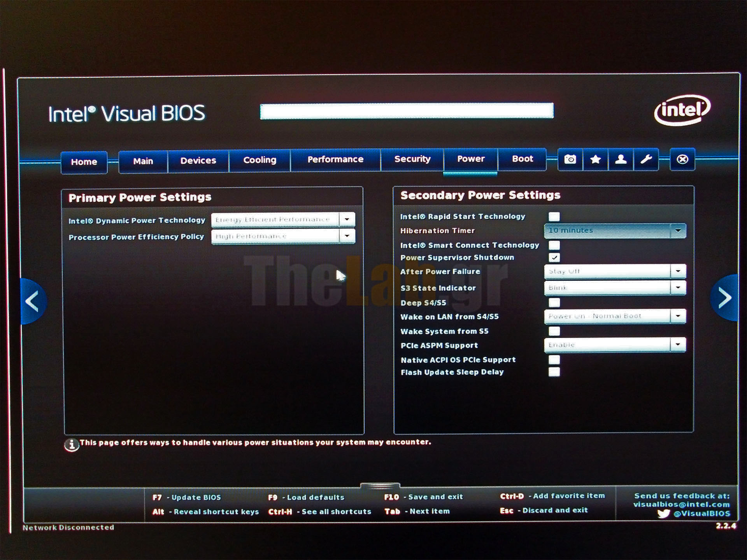Enable Wake System from S5
747x560 pixels.
pos(554,331)
